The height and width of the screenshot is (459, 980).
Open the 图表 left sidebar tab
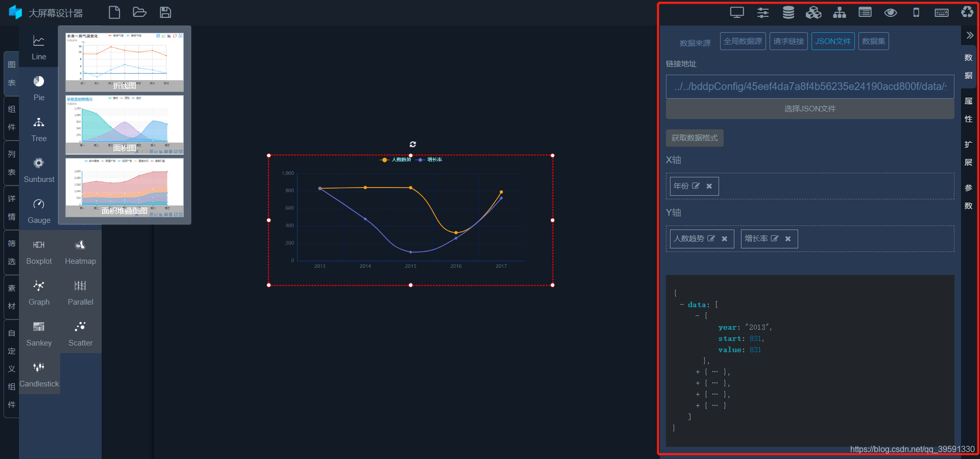11,74
